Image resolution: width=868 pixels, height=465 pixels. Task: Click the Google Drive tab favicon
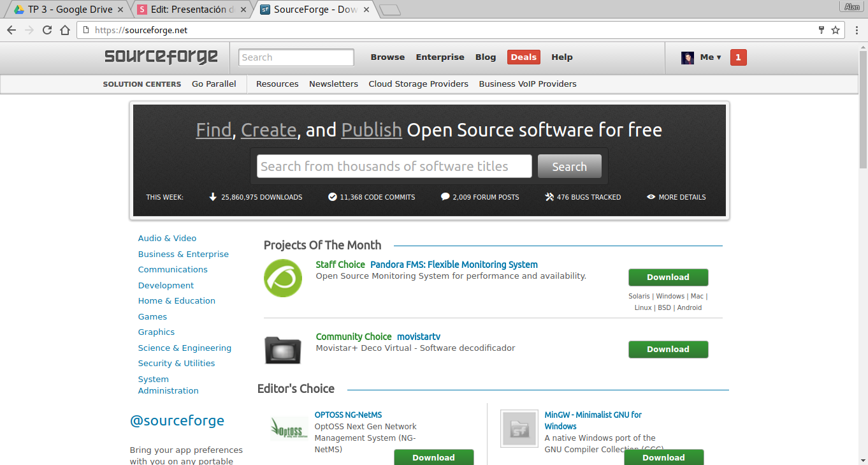coord(19,10)
